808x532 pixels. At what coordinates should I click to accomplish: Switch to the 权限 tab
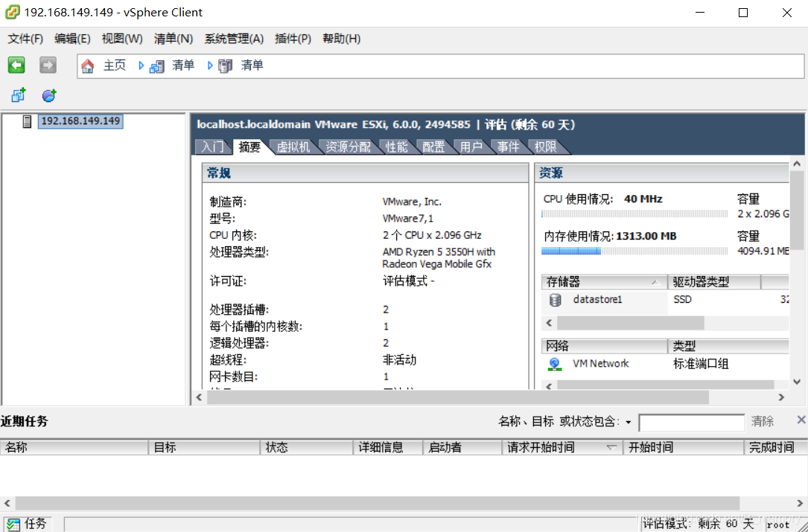546,147
